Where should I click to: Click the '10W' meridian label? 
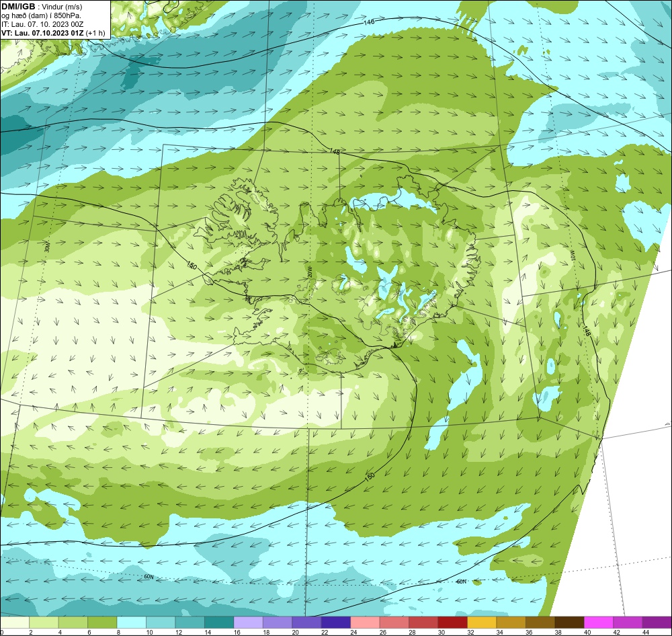click(571, 255)
